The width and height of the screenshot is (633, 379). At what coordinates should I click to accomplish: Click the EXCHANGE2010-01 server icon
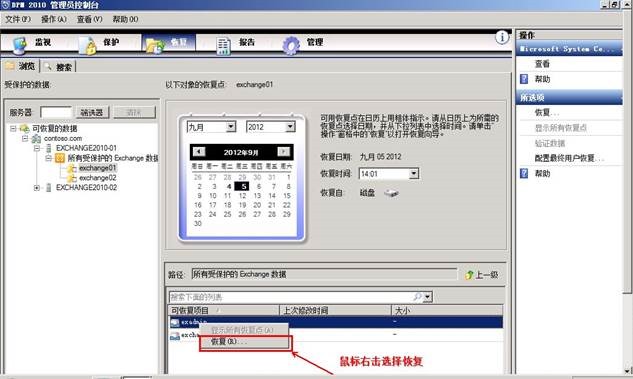click(49, 148)
